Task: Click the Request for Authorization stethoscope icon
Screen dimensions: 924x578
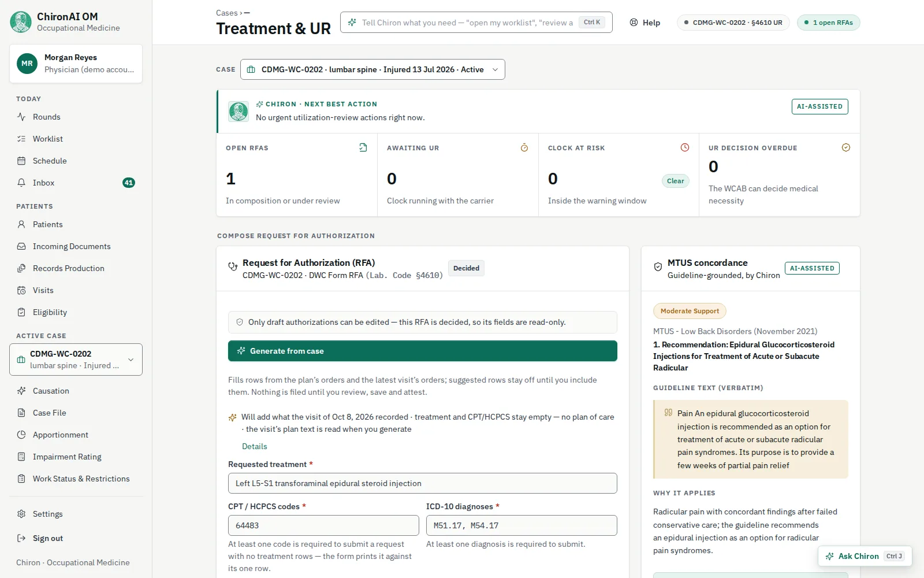Action: tap(233, 266)
